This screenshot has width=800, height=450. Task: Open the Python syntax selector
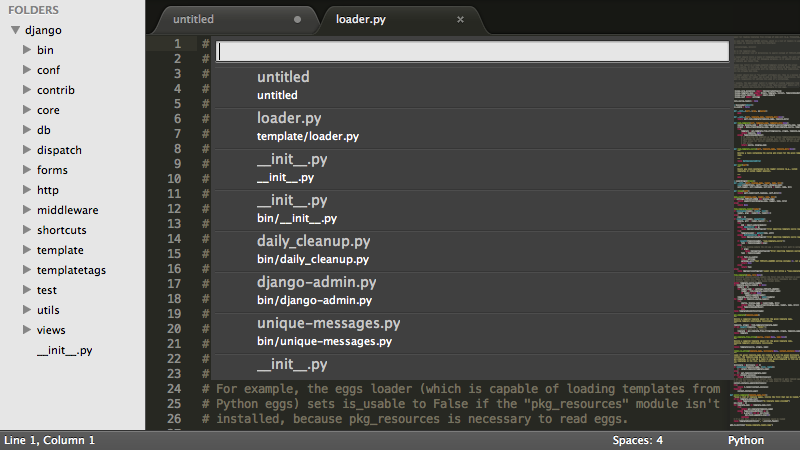(x=746, y=440)
